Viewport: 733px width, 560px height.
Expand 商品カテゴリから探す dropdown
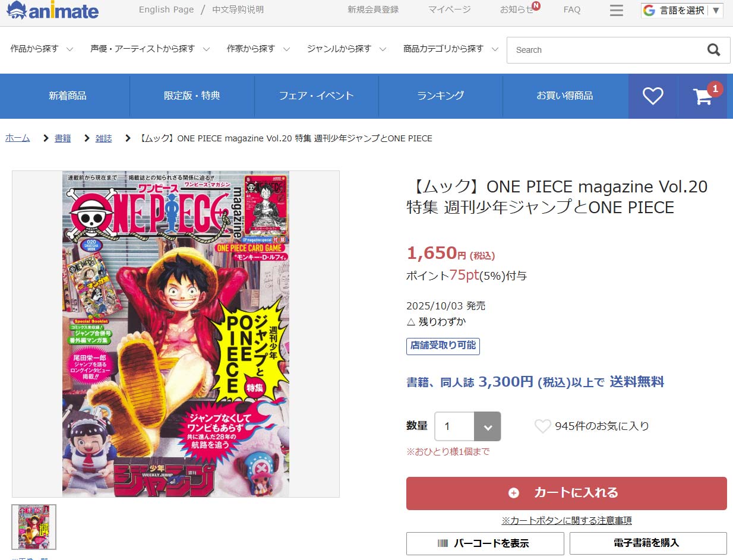click(x=450, y=49)
